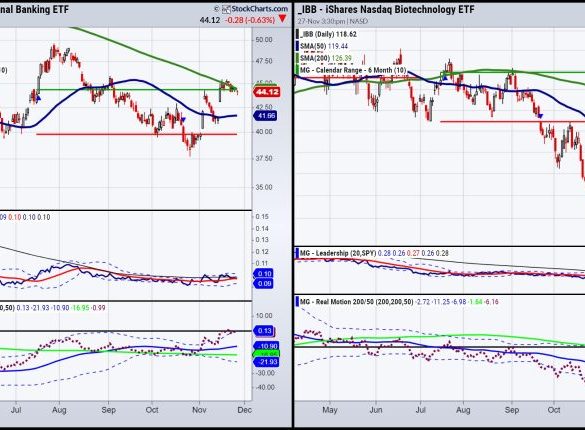
Task: Click the Dec label on banking chart axis
Action: click(x=244, y=410)
